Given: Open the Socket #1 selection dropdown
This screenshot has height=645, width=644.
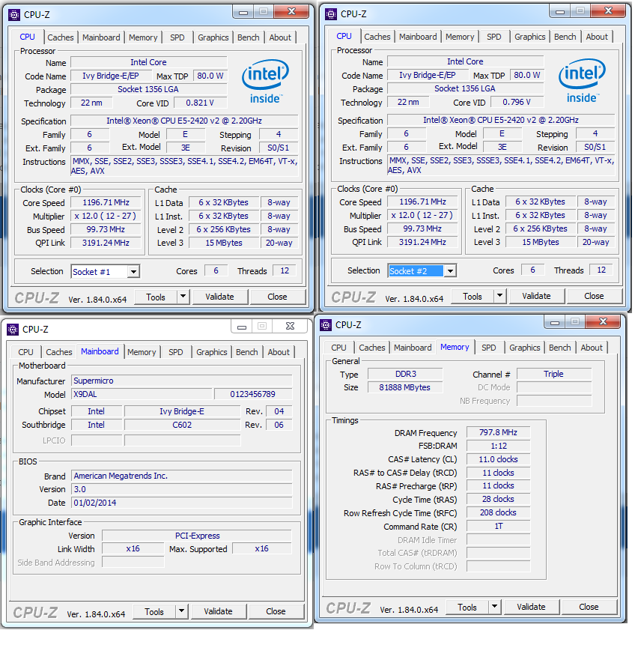Looking at the screenshot, I should 133,272.
